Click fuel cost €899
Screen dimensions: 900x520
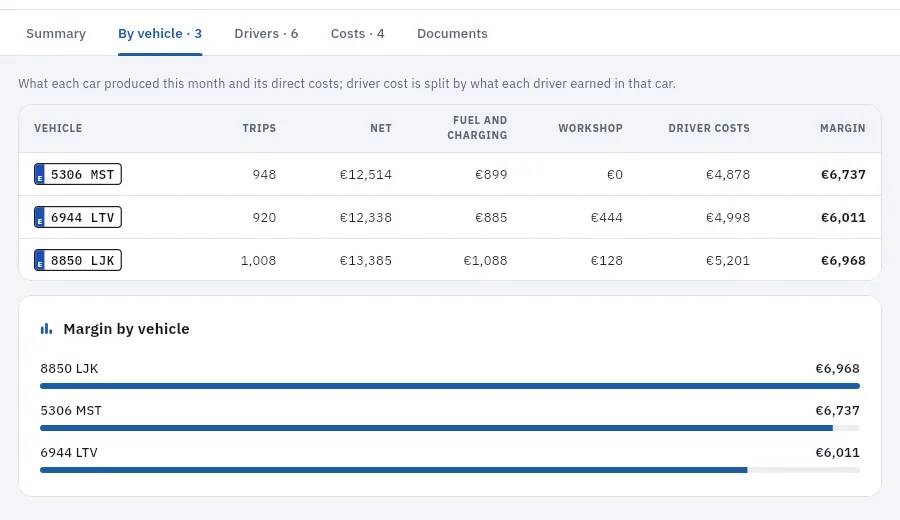(491, 174)
